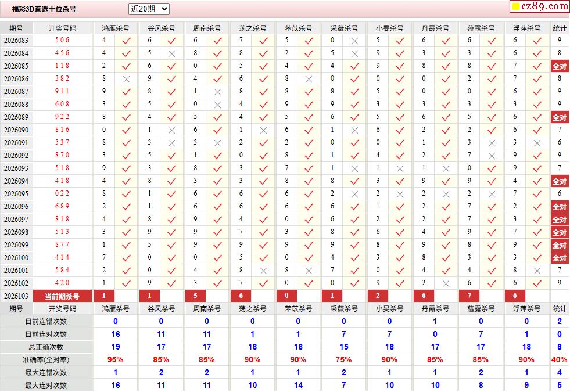Click the top 鸿雁杀号 column header
This screenshot has width=570, height=392.
coord(116,28)
